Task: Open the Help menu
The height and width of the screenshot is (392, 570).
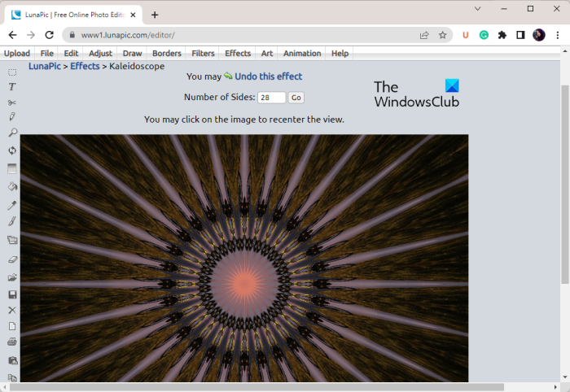Action: pos(340,54)
